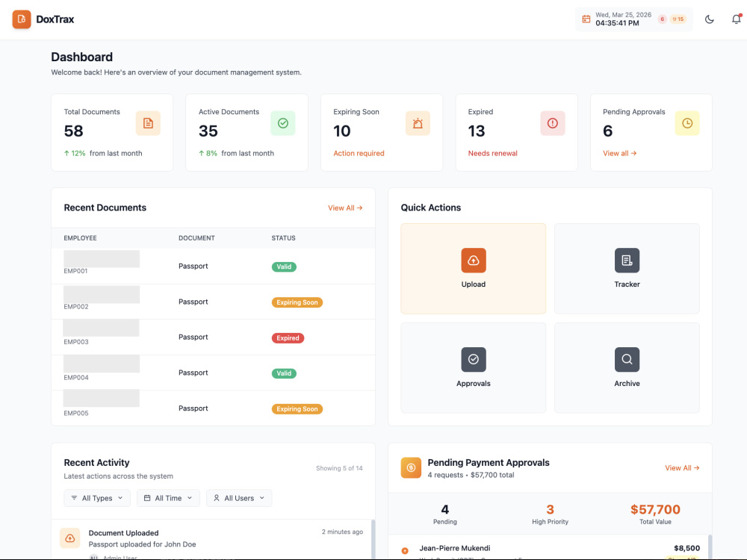This screenshot has height=560, width=747.
Task: Click the 3 High Priority stat
Action: point(551,514)
